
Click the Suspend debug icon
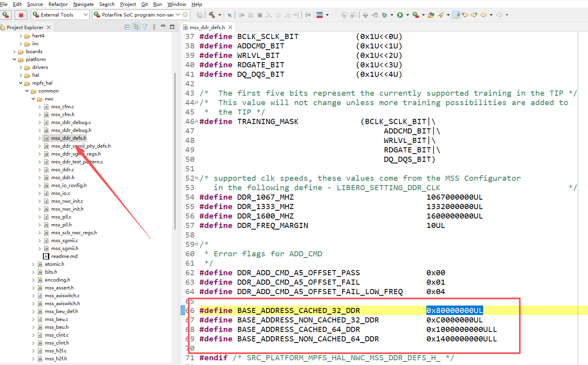coord(251,15)
